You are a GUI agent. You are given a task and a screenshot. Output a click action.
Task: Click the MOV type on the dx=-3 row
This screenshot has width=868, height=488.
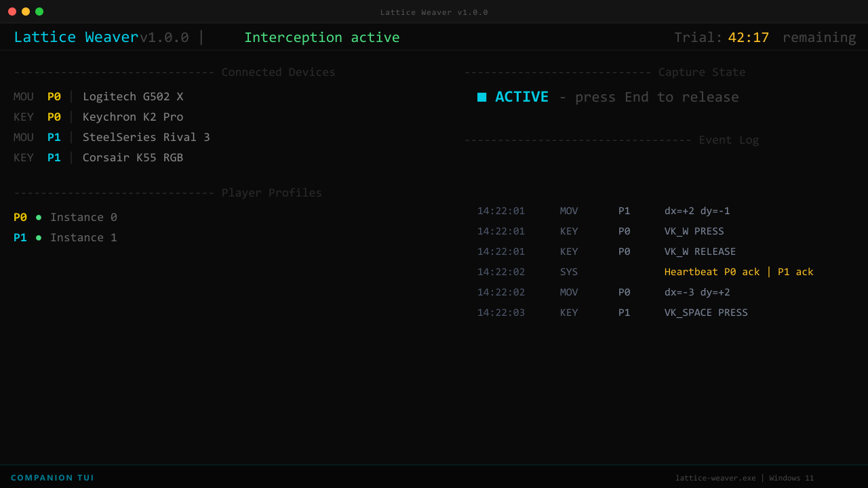point(569,292)
